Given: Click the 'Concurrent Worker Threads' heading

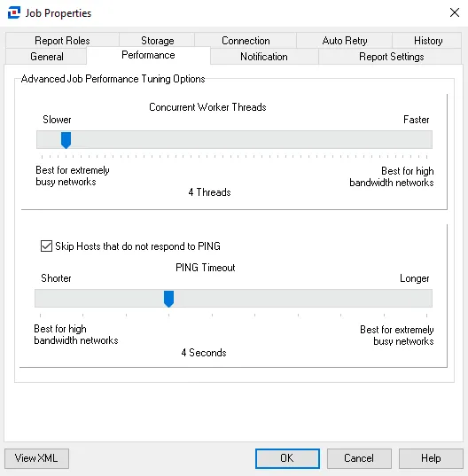Looking at the screenshot, I should [x=207, y=107].
